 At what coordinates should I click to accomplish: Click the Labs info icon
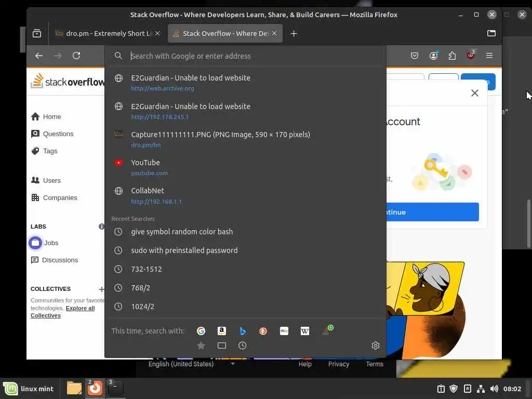(101, 227)
